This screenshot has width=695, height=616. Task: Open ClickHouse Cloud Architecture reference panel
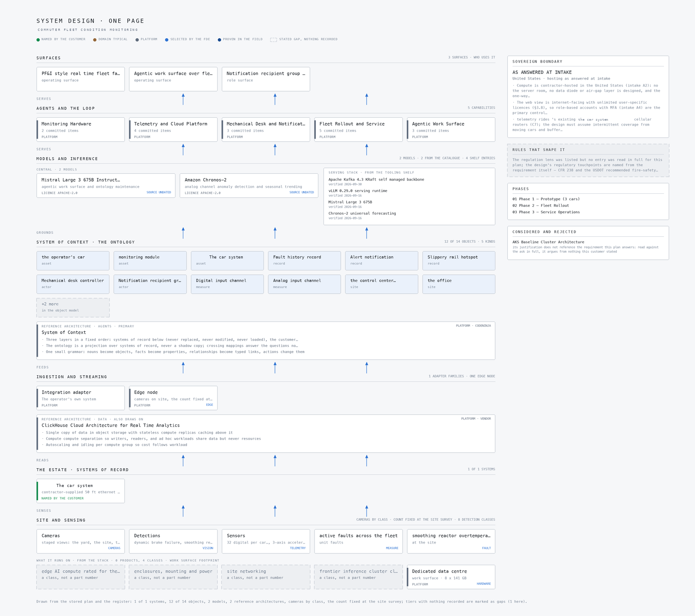pyautogui.click(x=266, y=434)
